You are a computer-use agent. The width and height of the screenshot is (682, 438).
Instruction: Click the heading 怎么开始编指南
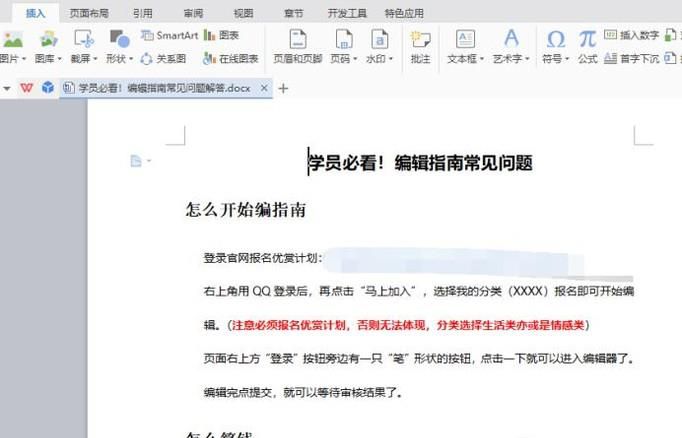tap(246, 210)
